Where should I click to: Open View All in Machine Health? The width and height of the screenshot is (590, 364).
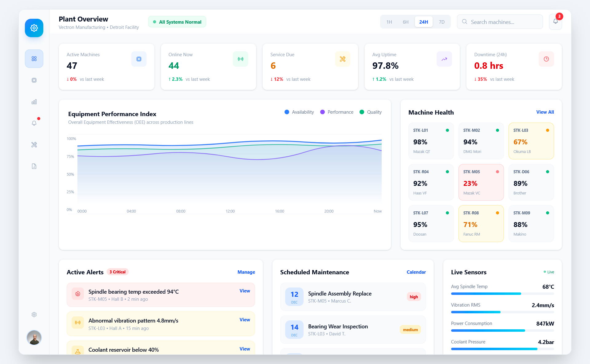[545, 112]
